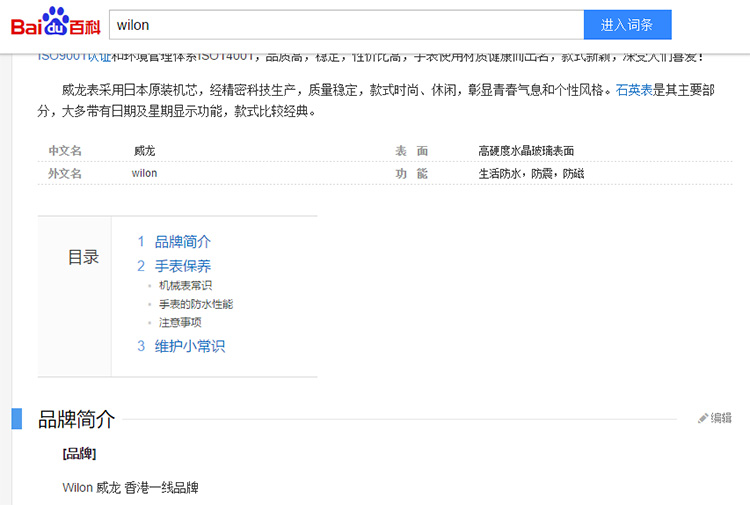Click the pencil edit icon beside 品牌简介
Viewport: 750px width, 505px height.
703,418
